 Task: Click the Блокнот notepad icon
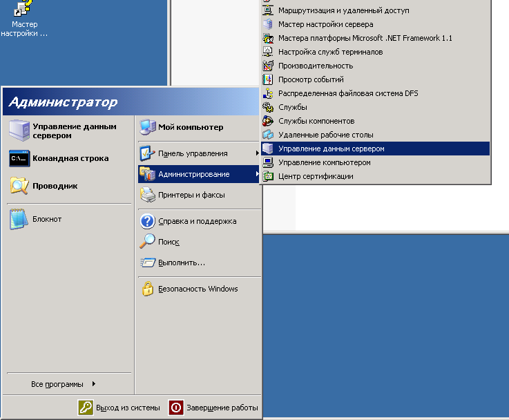coord(19,219)
